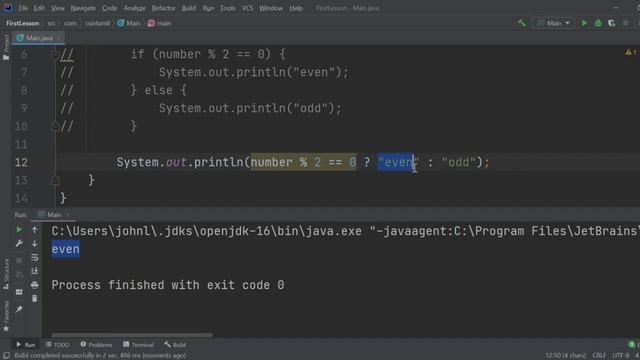
Task: Open the View menu
Action: tap(58, 8)
